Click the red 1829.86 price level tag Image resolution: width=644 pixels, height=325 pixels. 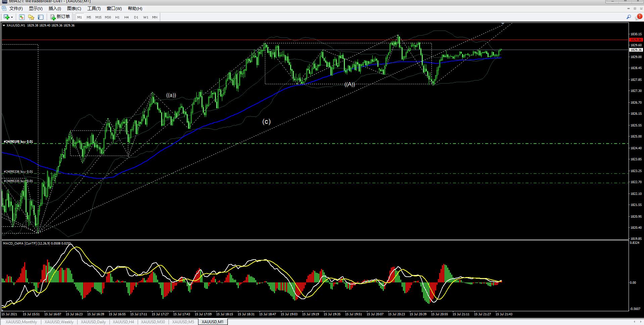click(x=636, y=40)
